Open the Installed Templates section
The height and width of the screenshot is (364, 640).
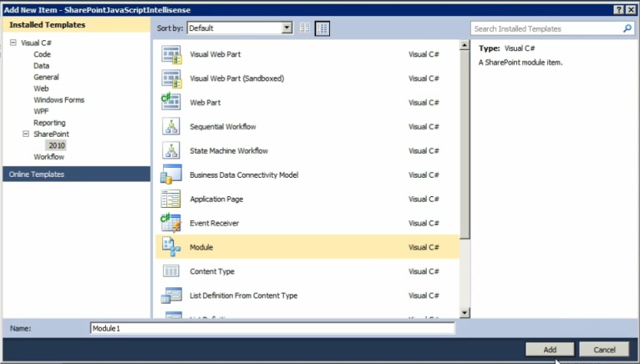(x=76, y=25)
